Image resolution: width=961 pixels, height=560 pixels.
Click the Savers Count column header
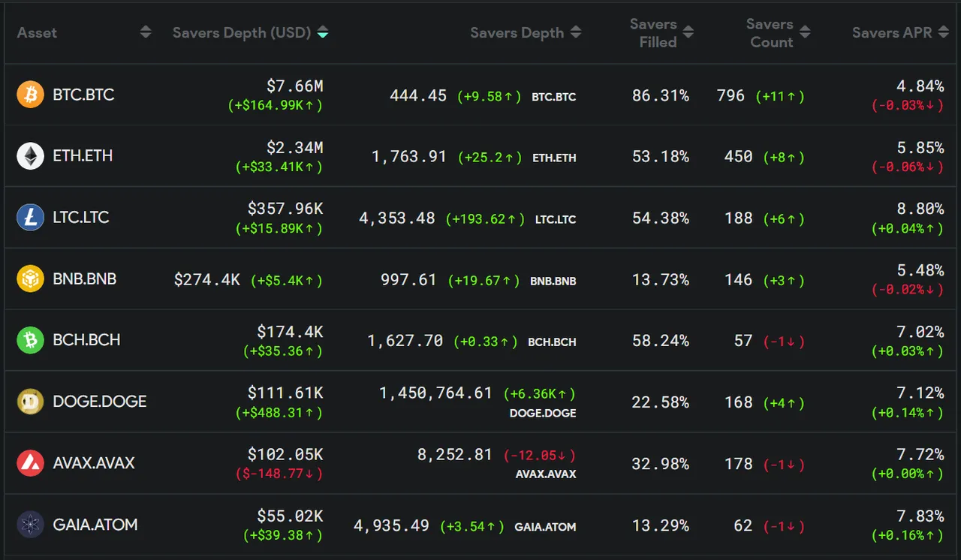tap(770, 33)
